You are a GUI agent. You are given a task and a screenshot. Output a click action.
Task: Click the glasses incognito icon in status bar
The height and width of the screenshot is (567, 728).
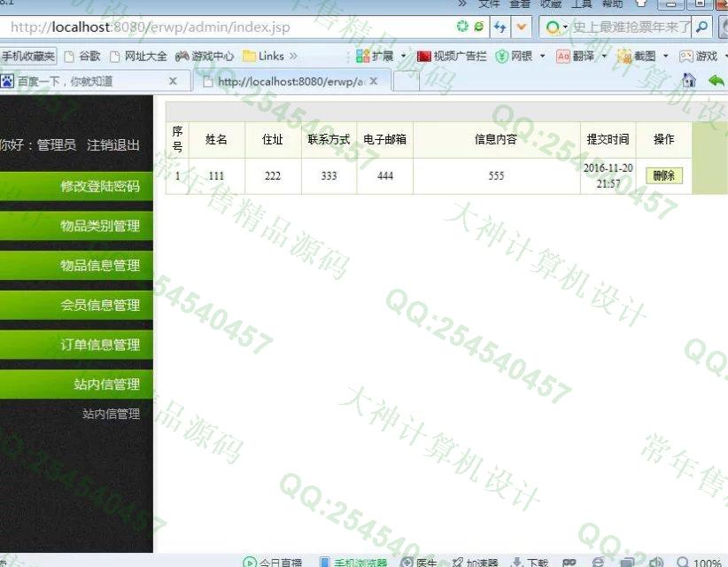coord(569,563)
